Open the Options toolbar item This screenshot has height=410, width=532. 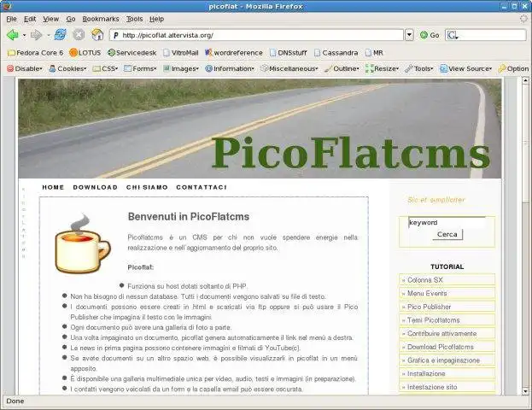[x=513, y=68]
